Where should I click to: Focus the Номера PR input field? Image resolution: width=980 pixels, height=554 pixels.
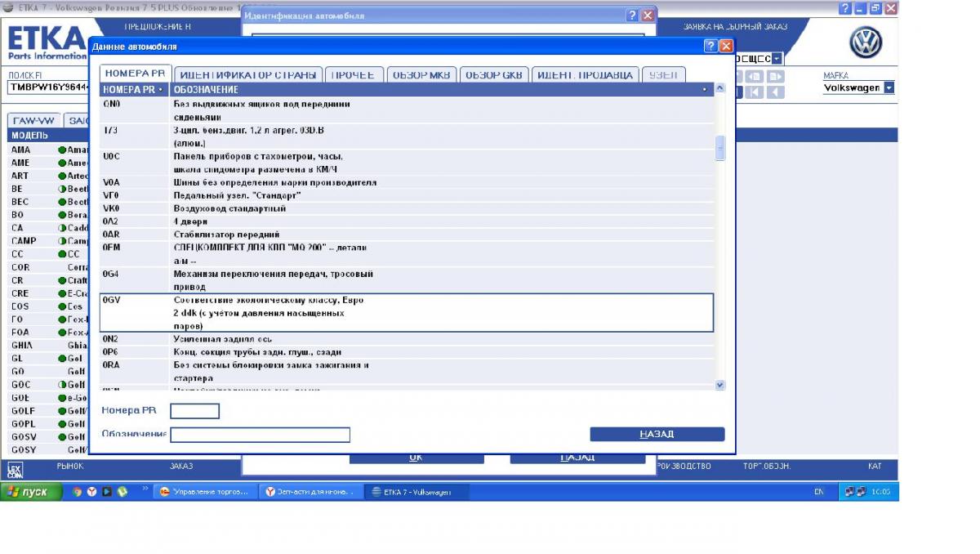point(194,411)
